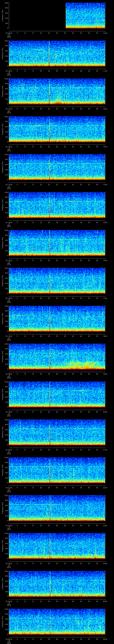Image resolution: width=114 pixels, height=644 pixels.
Task: Click the 20:25:00 time axis label
Action: click(9, 639)
